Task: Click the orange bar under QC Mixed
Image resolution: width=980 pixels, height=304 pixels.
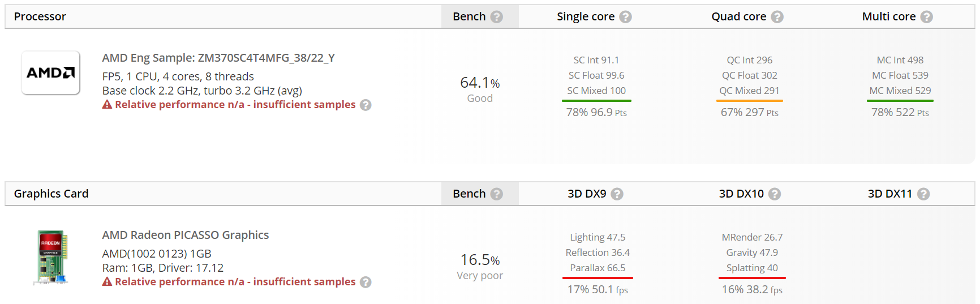Action: tap(749, 101)
